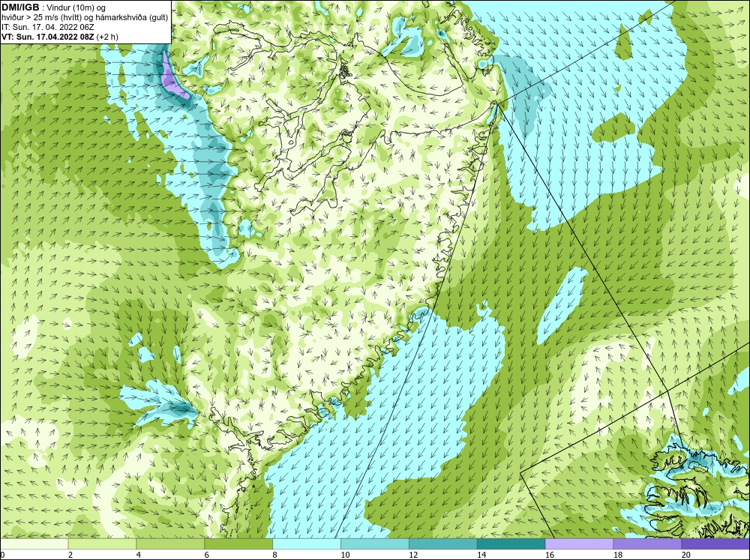Select the 12–14 m/s teal legend color

coord(443,544)
